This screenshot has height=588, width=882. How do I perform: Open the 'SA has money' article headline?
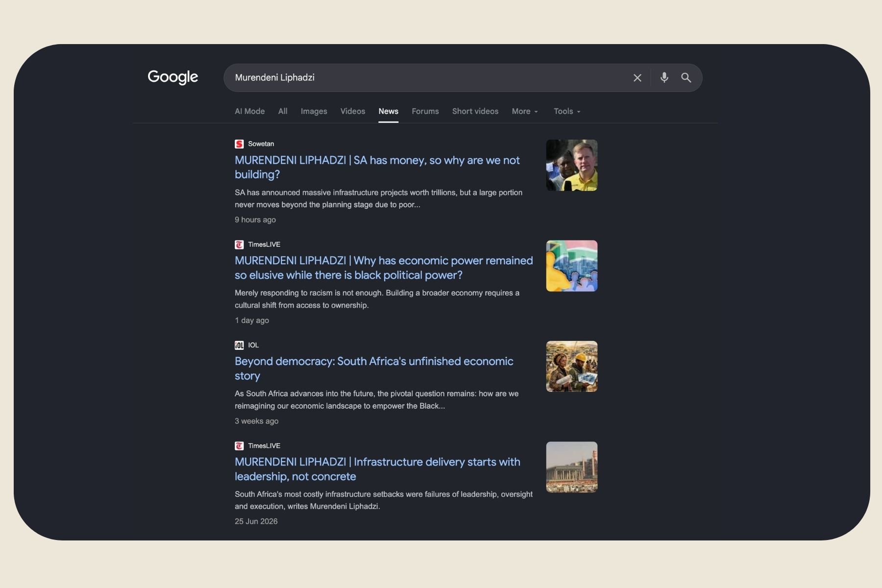point(377,167)
